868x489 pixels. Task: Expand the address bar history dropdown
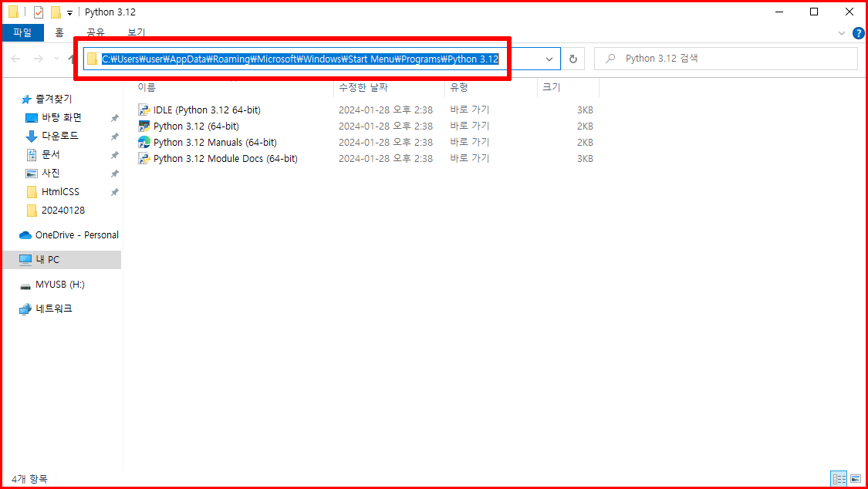pos(549,59)
